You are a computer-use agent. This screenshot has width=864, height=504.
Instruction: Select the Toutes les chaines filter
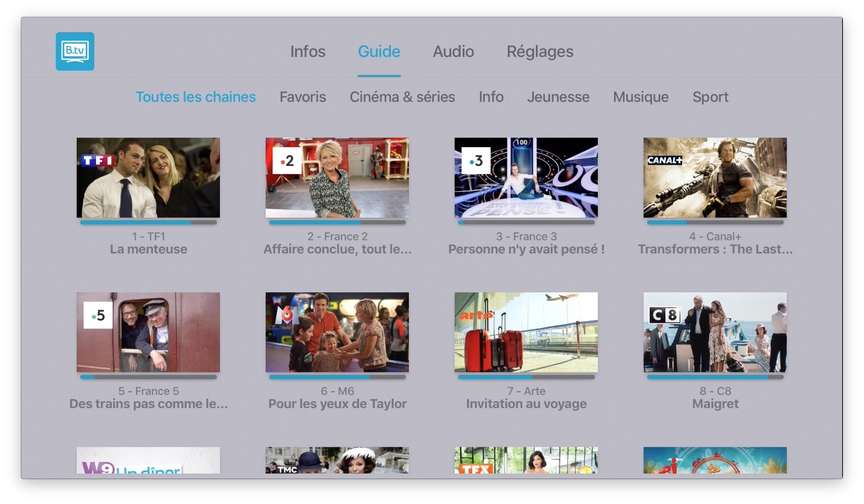(196, 97)
